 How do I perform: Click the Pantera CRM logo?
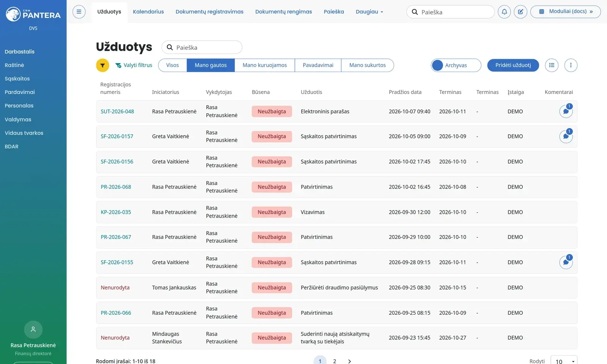tap(33, 14)
